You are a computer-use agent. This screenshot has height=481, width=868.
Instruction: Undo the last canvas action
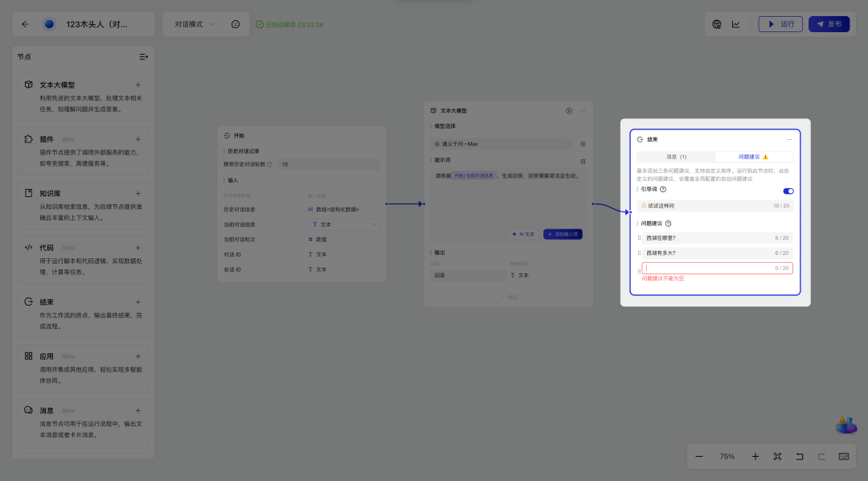tap(800, 457)
